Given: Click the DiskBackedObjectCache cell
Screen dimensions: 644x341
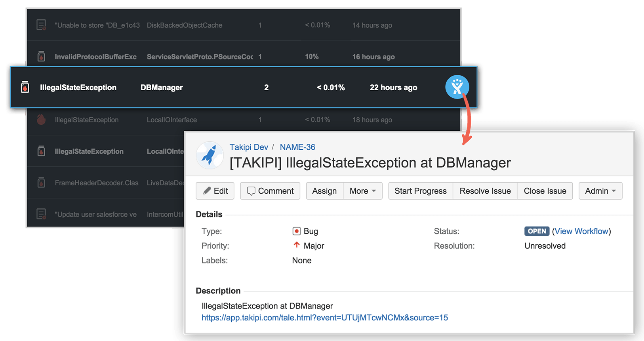Looking at the screenshot, I should click(185, 25).
